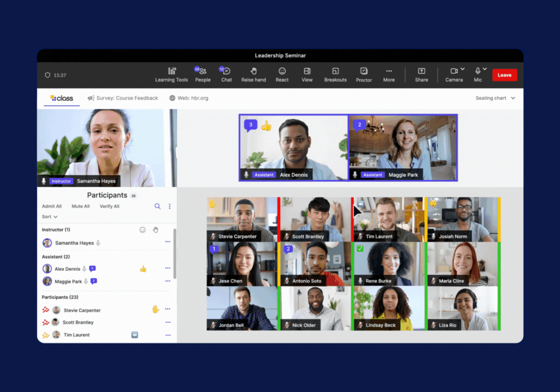Expand the Sort dropdown in Participants

coord(50,217)
